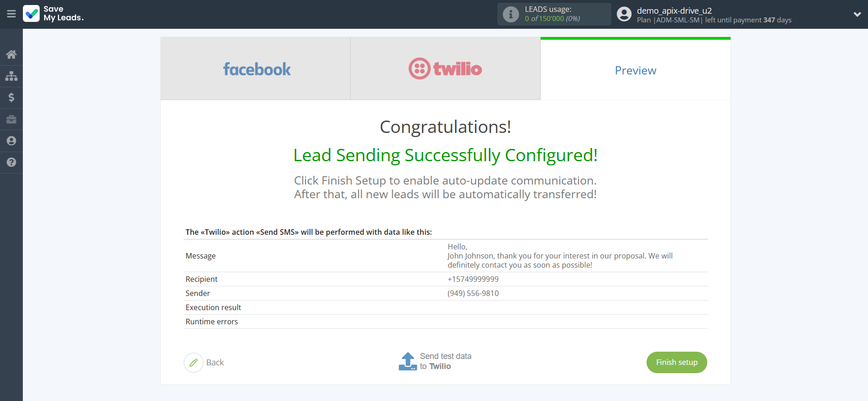Select the Preview tab
This screenshot has height=401, width=868.
point(635,70)
